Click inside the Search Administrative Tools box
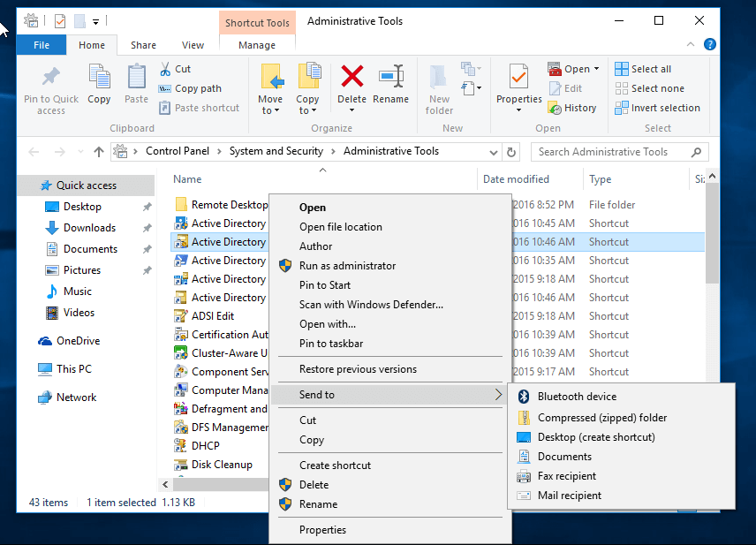Image resolution: width=756 pixels, height=545 pixels. [618, 151]
